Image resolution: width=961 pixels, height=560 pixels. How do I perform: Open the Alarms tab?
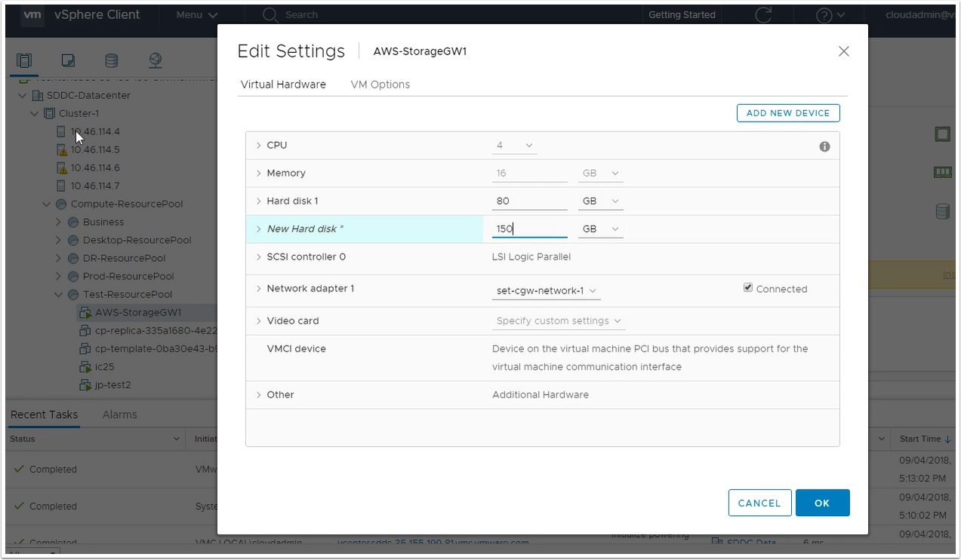(x=120, y=414)
